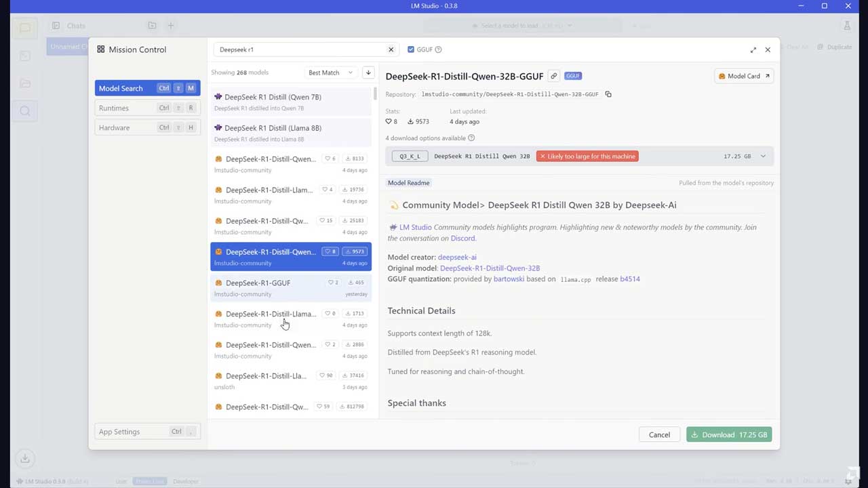Open Developer view in the background sidebar

(x=25, y=56)
